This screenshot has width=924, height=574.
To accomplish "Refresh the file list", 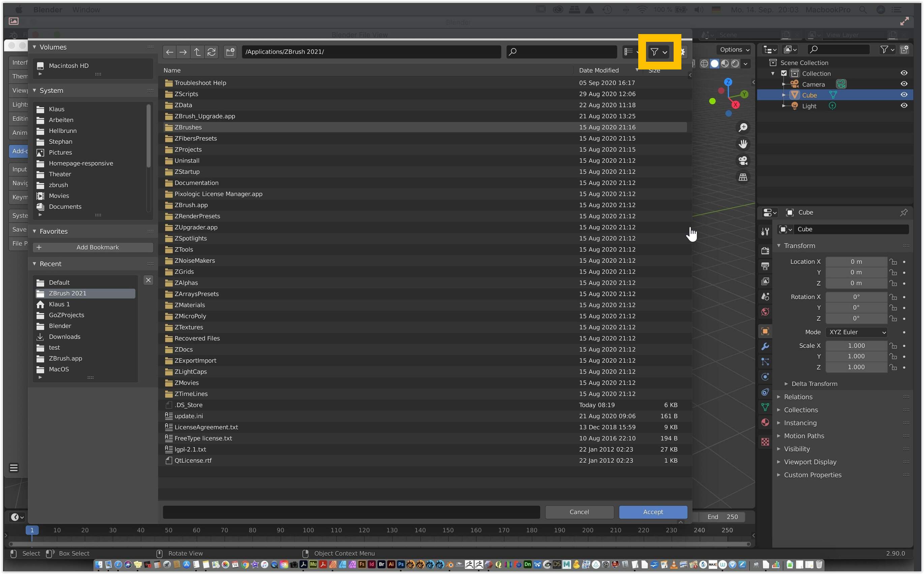I will click(x=212, y=52).
